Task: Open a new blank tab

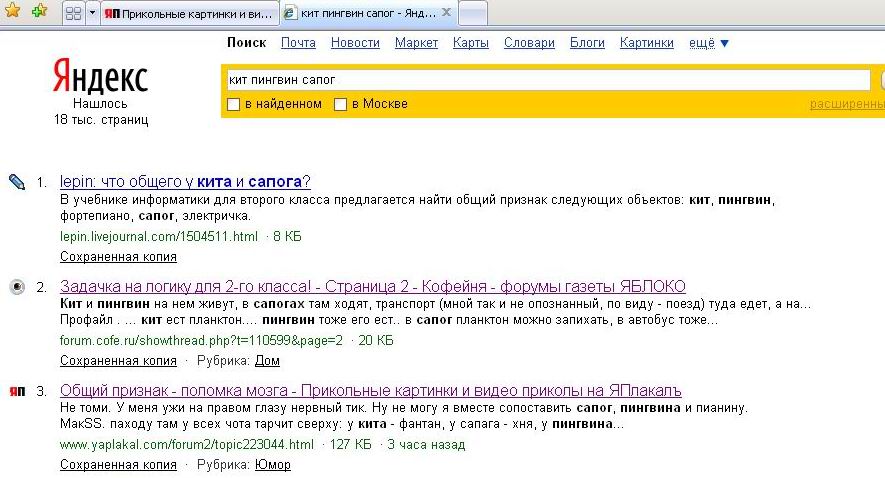Action: point(473,14)
